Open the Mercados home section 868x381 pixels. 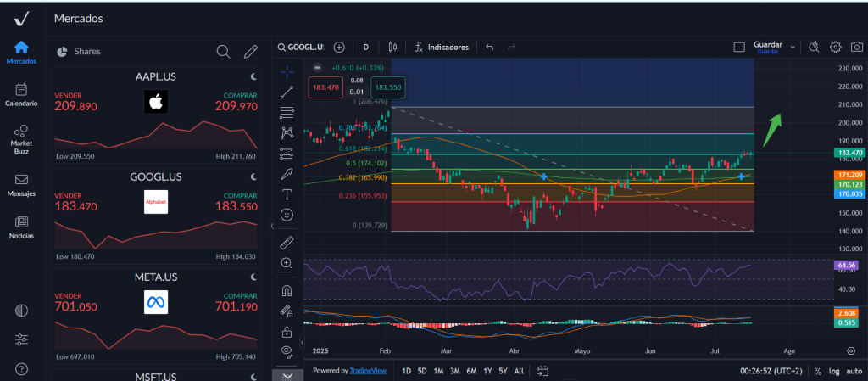click(x=21, y=53)
